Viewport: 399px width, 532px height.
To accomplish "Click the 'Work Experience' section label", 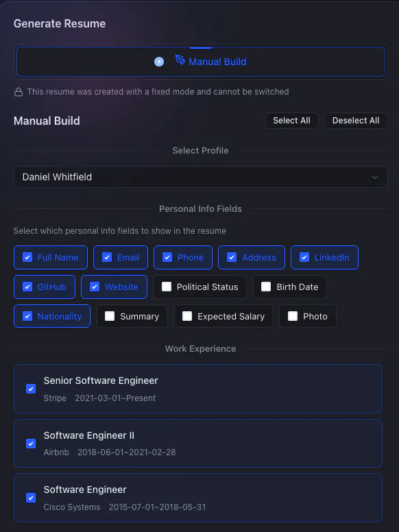I will 200,349.
